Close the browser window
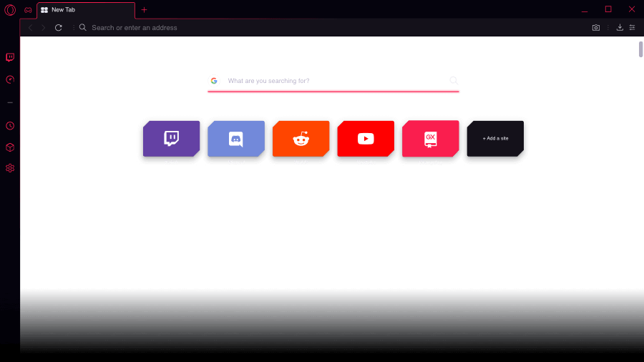The width and height of the screenshot is (644, 362). tap(632, 9)
